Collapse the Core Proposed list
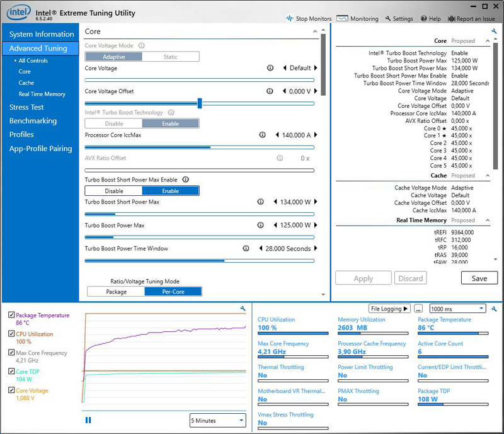The width and height of the screenshot is (504, 434). click(488, 41)
